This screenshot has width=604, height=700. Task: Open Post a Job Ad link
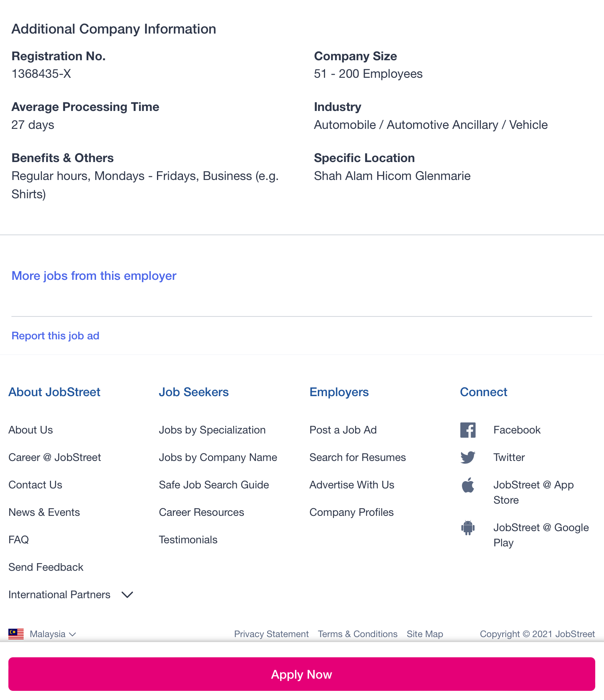click(x=343, y=430)
